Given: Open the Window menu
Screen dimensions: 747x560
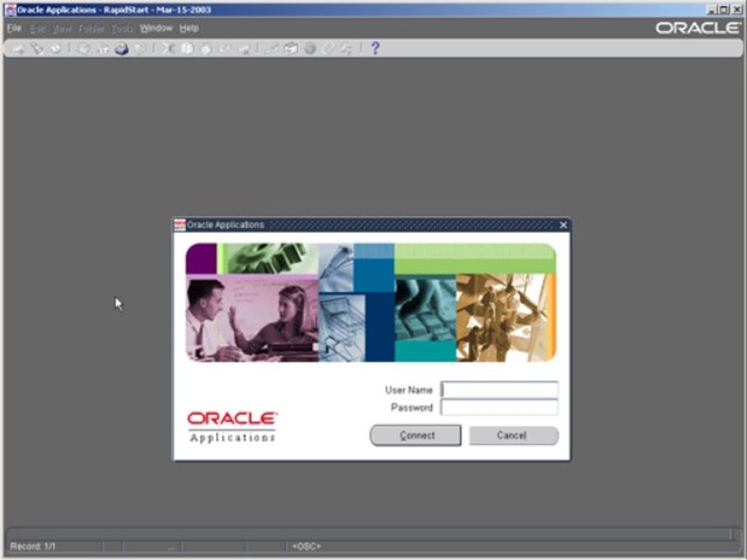Looking at the screenshot, I should 156,28.
